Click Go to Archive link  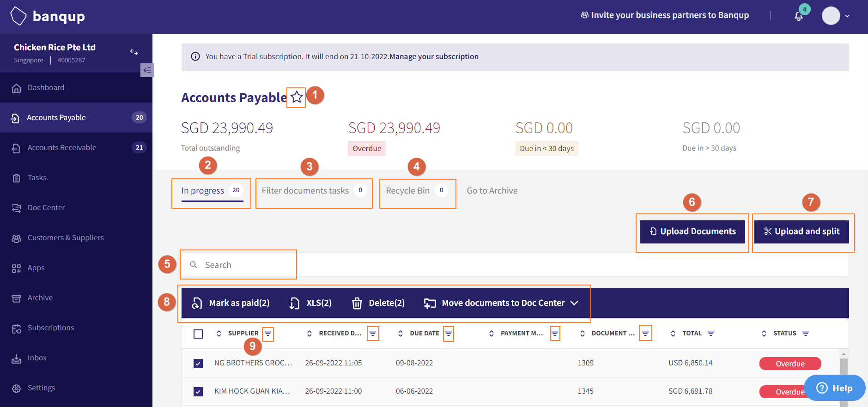[x=492, y=191]
